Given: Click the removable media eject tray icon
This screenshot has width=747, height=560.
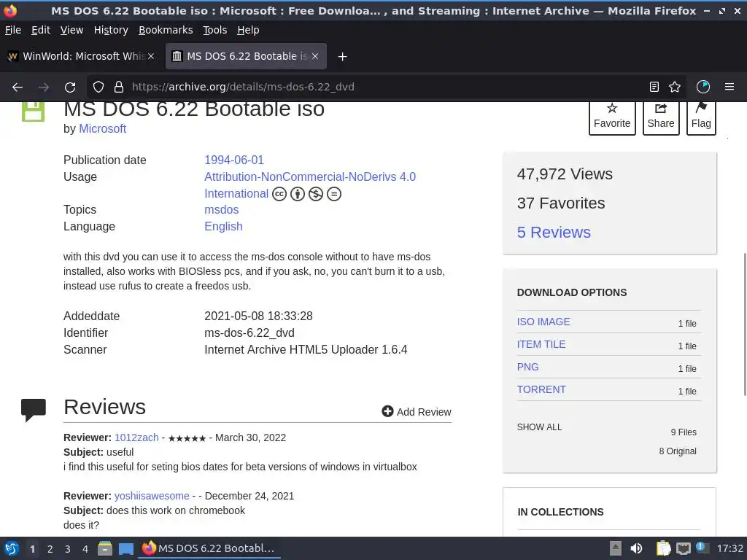Looking at the screenshot, I should point(616,548).
